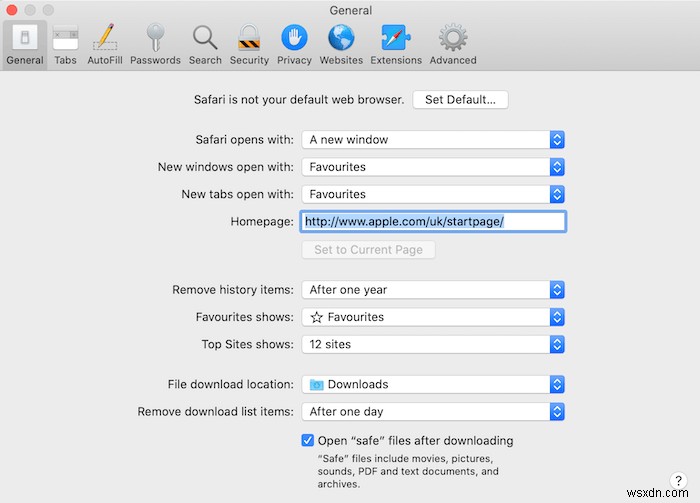Open the Security padlock preferences pane
This screenshot has width=700, height=503.
tap(249, 45)
